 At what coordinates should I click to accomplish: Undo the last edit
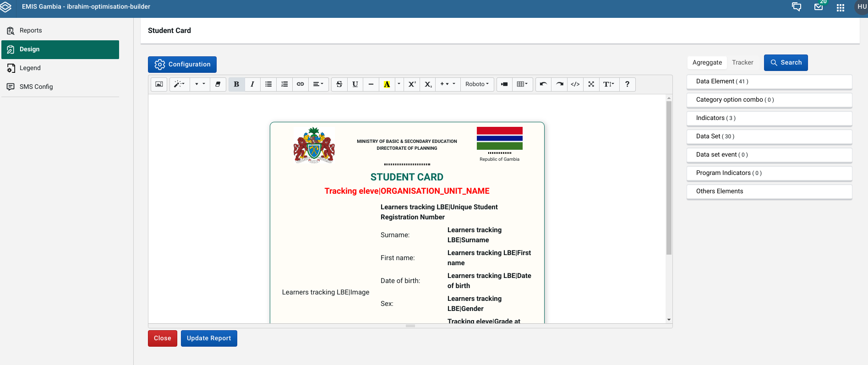pos(543,84)
